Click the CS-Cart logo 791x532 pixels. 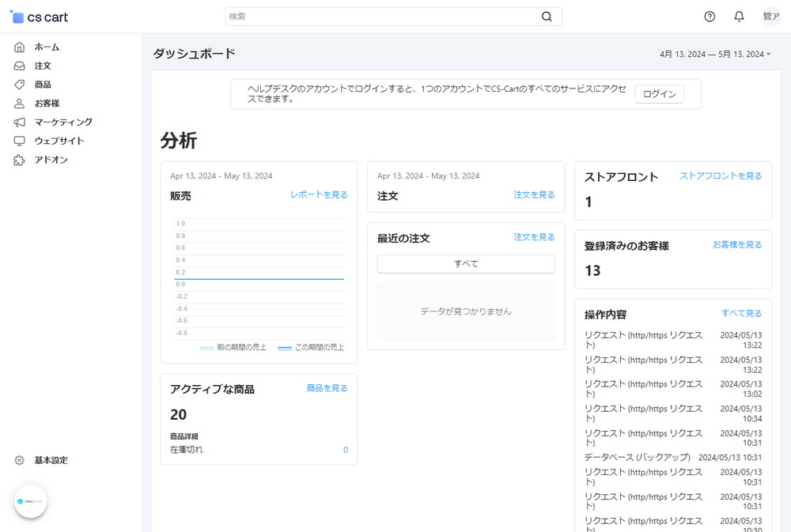pyautogui.click(x=39, y=17)
